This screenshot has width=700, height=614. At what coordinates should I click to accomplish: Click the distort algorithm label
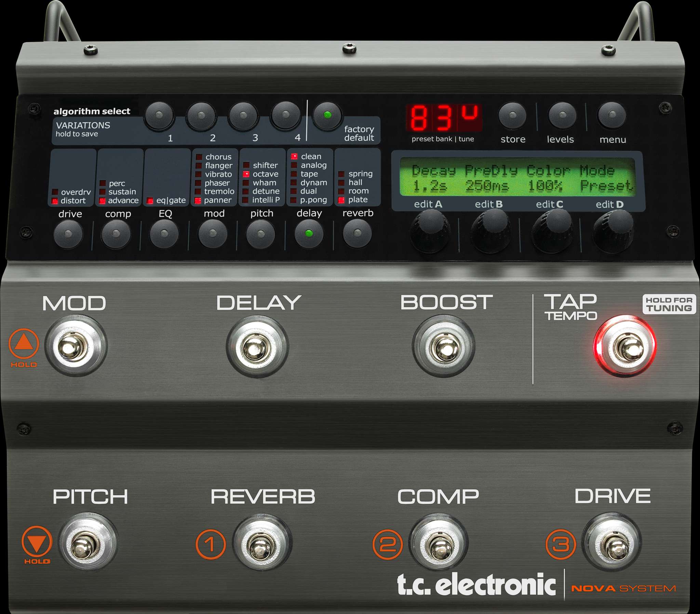(x=73, y=201)
